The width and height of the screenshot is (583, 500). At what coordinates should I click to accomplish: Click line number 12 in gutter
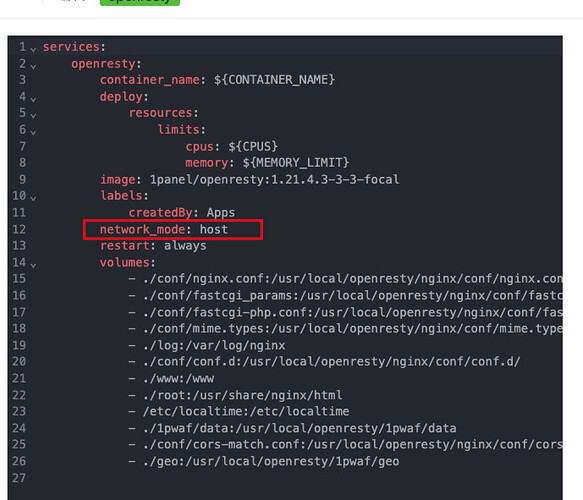pyautogui.click(x=19, y=229)
